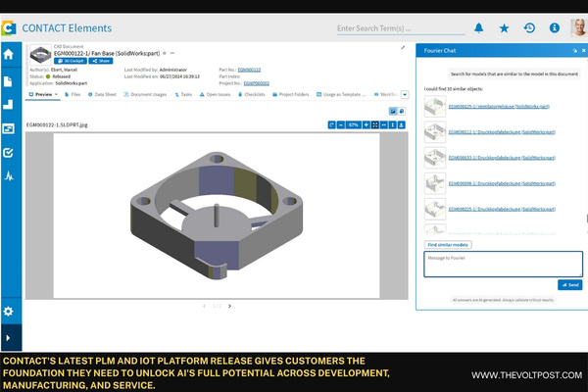Click the Share button

click(101, 61)
